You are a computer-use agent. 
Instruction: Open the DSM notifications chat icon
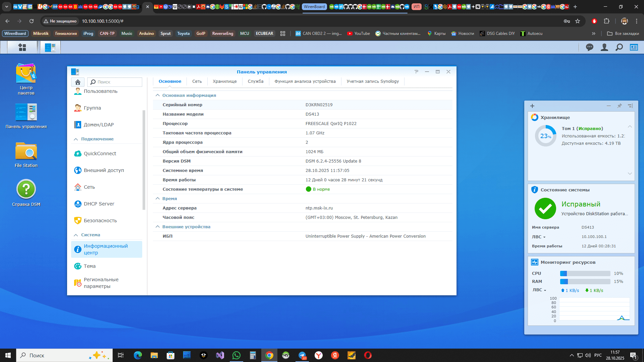[589, 47]
